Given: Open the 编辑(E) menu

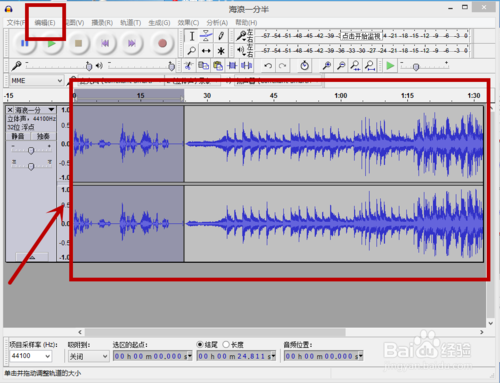Looking at the screenshot, I should (x=45, y=23).
